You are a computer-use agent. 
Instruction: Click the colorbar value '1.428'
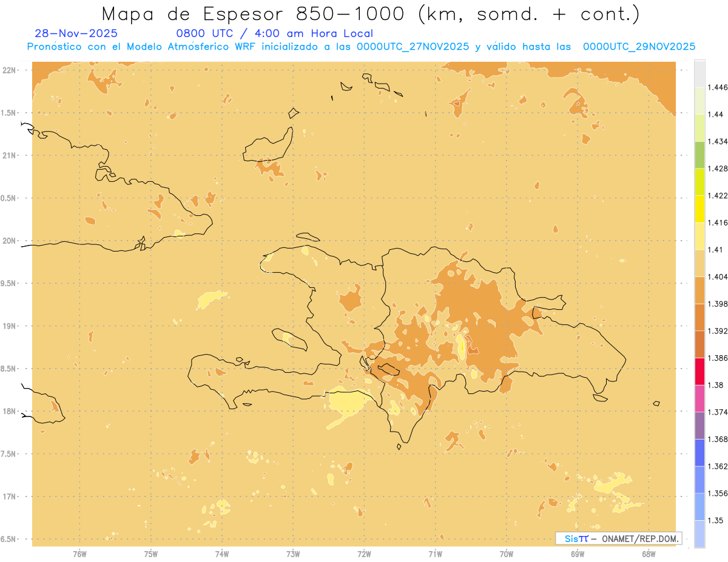click(x=717, y=169)
